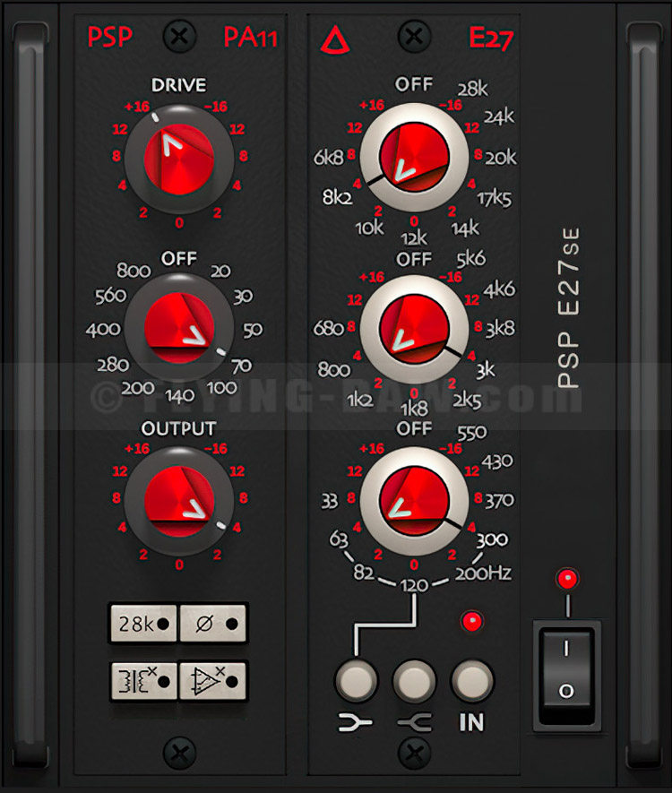672x793 pixels.
Task: Select 20k on the high band ring
Action: tap(501, 158)
